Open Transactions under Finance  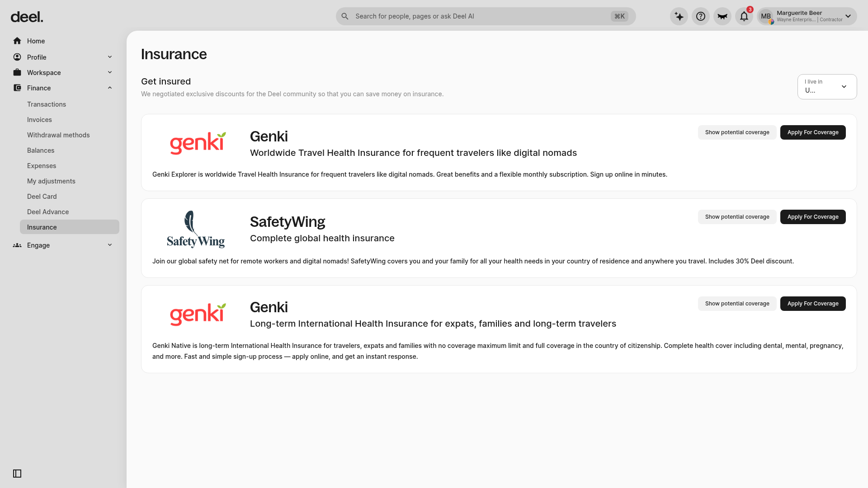[47, 104]
